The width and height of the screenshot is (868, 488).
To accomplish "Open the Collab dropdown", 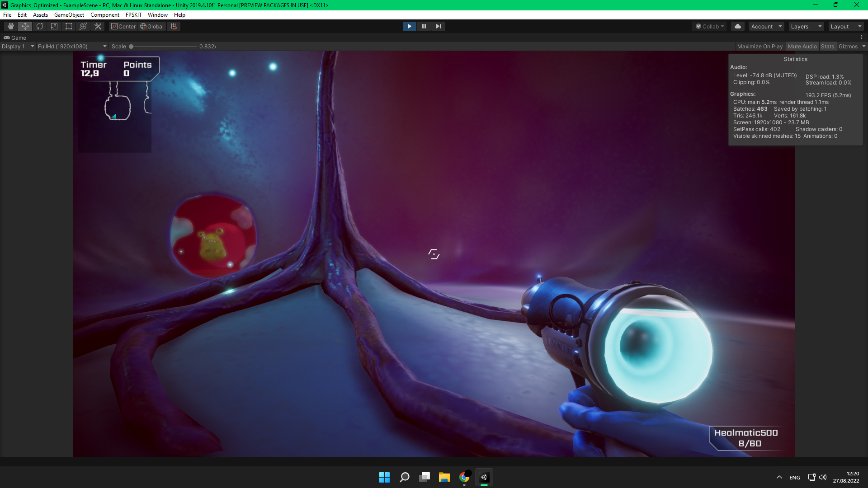I will (x=709, y=26).
